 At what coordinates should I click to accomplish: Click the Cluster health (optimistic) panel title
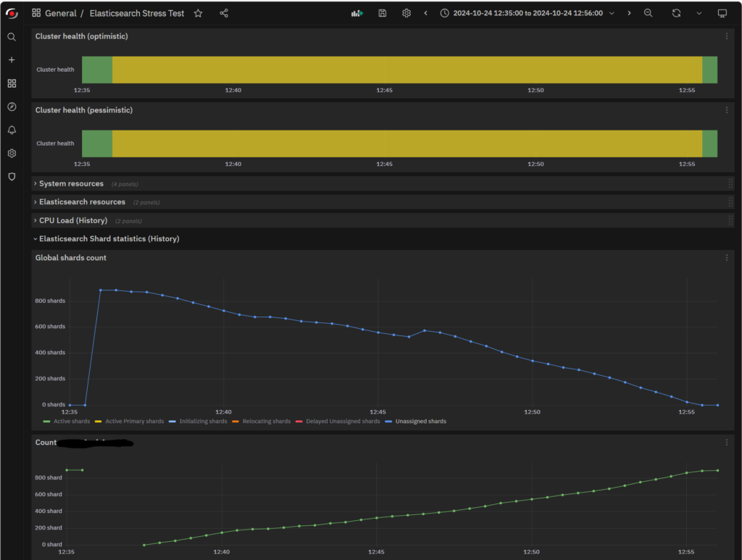point(81,36)
